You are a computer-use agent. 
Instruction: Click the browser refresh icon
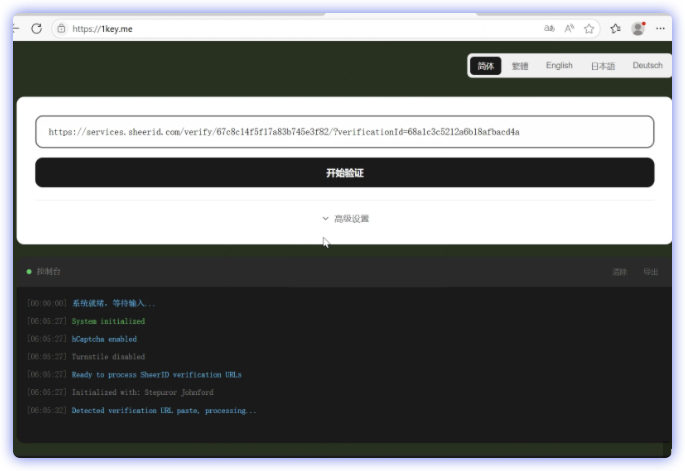tap(37, 29)
